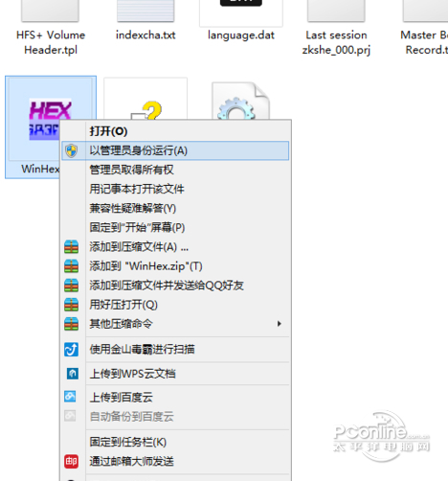The height and width of the screenshot is (481, 448).
Task: Click the Kingsoft antivirus scan icon
Action: click(71, 350)
